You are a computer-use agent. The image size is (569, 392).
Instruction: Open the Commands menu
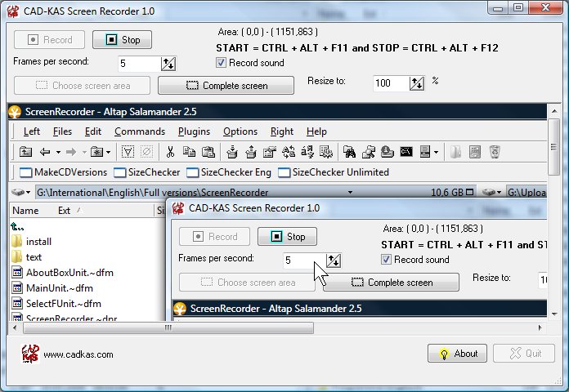140,131
